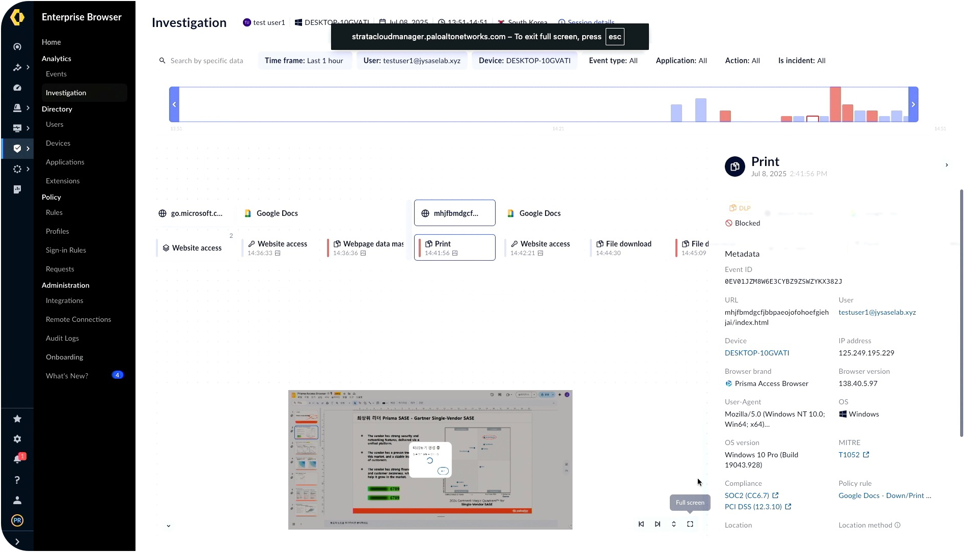This screenshot has height=552, width=980.
Task: Open T1052 MITRE external link
Action: 854,455
